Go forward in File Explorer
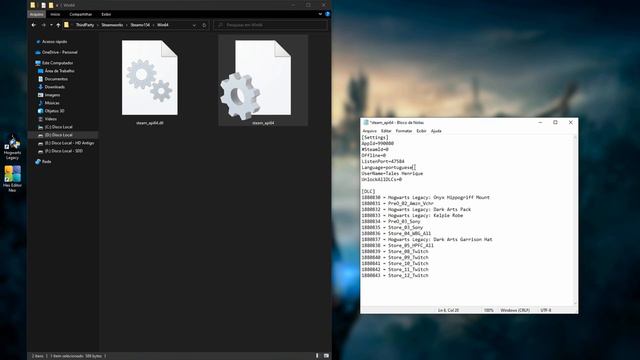640x360 pixels. click(43, 25)
